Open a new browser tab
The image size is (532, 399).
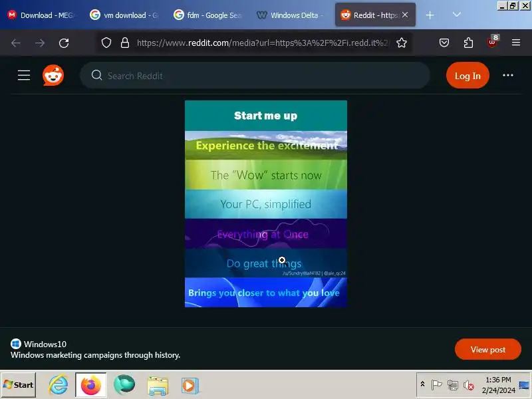click(x=430, y=15)
